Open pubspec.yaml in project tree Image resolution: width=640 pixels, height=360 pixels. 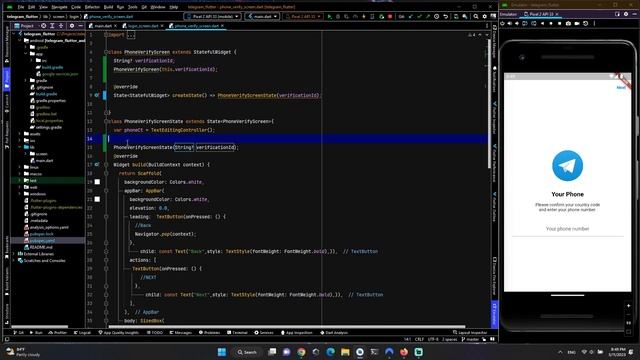(x=42, y=240)
